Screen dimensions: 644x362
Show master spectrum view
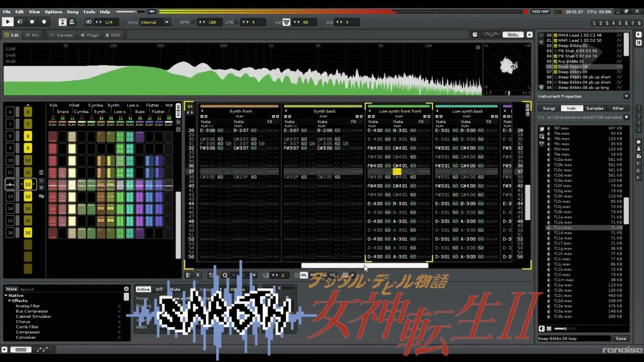coord(513,35)
